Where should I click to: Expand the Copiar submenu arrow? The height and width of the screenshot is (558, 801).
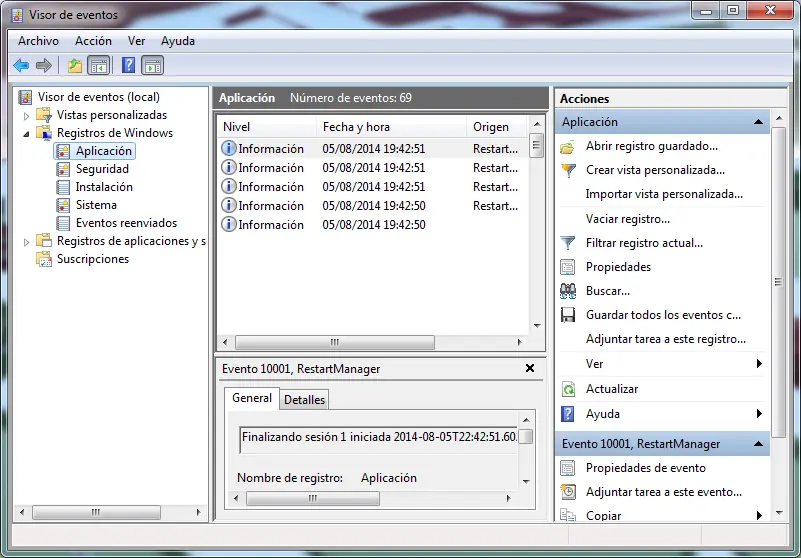[759, 515]
